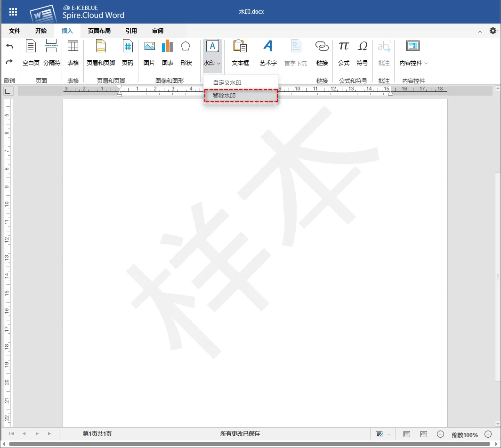Click the 图表 chart icon
The image size is (501, 448).
pyautogui.click(x=168, y=52)
